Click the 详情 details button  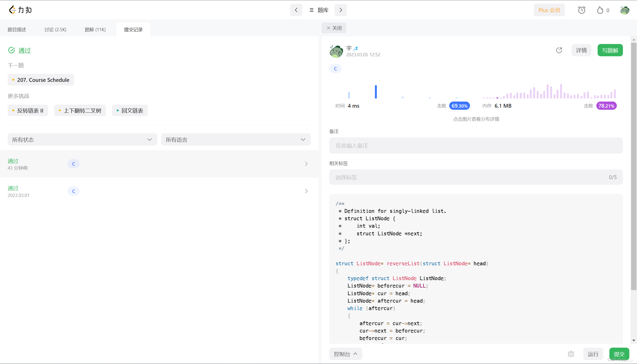point(581,50)
